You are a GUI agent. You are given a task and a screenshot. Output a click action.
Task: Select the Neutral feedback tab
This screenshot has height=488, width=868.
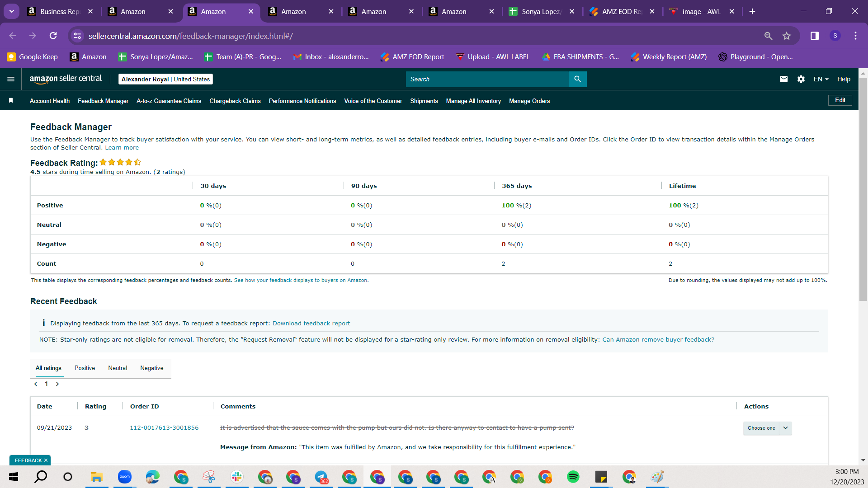click(118, 368)
